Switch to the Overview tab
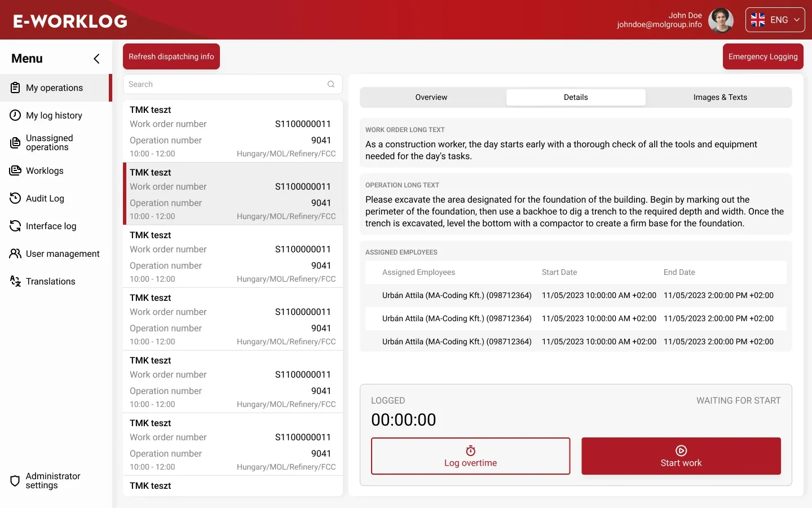Viewport: 812px width, 508px height. (x=431, y=97)
